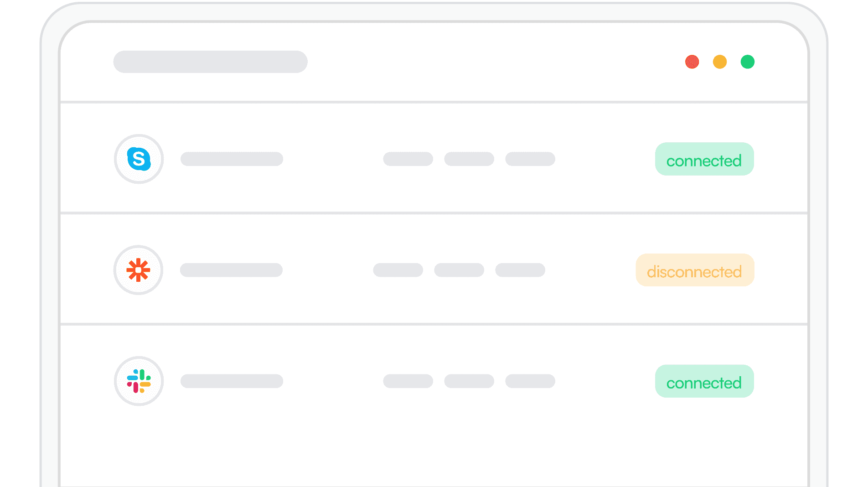The height and width of the screenshot is (487, 868).
Task: Click last detail pill in Slack row
Action: pos(530,381)
